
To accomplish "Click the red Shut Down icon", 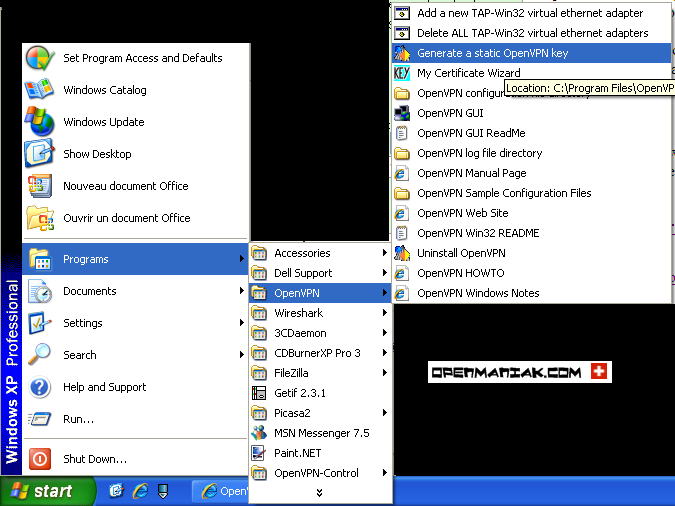I will click(x=40, y=459).
